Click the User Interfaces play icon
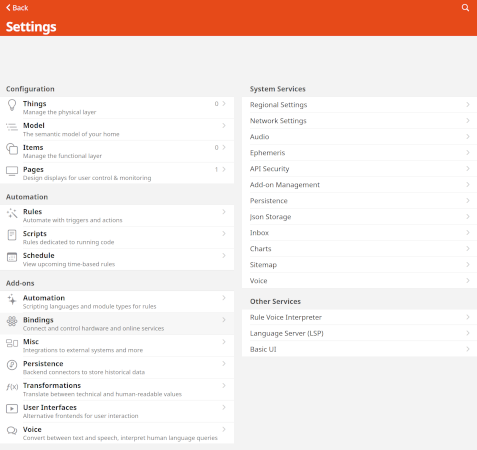Image resolution: width=477 pixels, height=450 pixels. pyautogui.click(x=12, y=409)
